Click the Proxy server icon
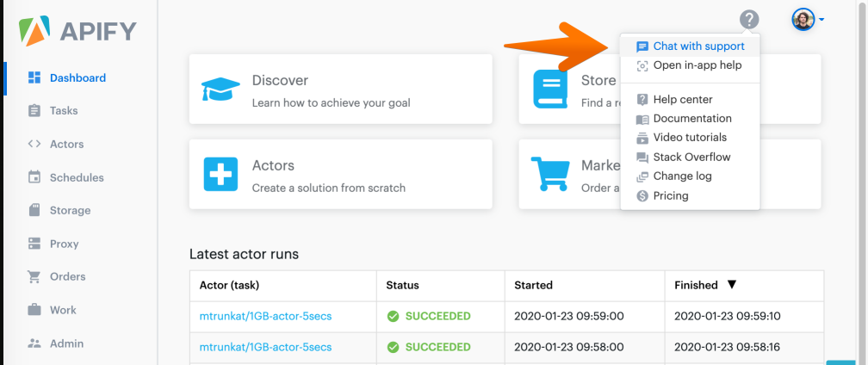868x365 pixels. (x=34, y=244)
